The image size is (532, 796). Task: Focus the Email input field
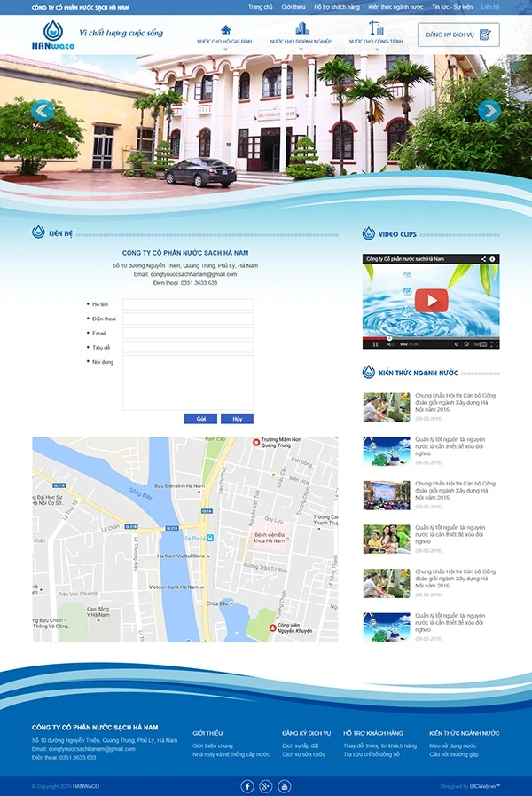[188, 333]
